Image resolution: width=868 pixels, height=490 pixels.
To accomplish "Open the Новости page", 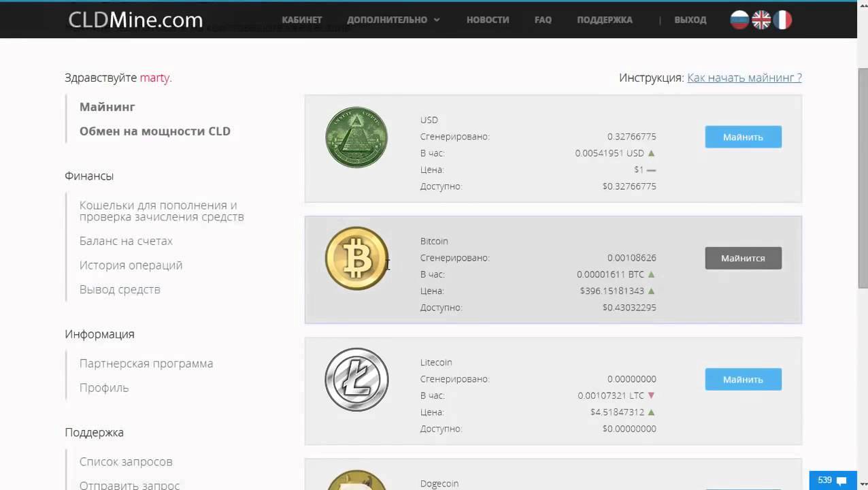I will [488, 20].
